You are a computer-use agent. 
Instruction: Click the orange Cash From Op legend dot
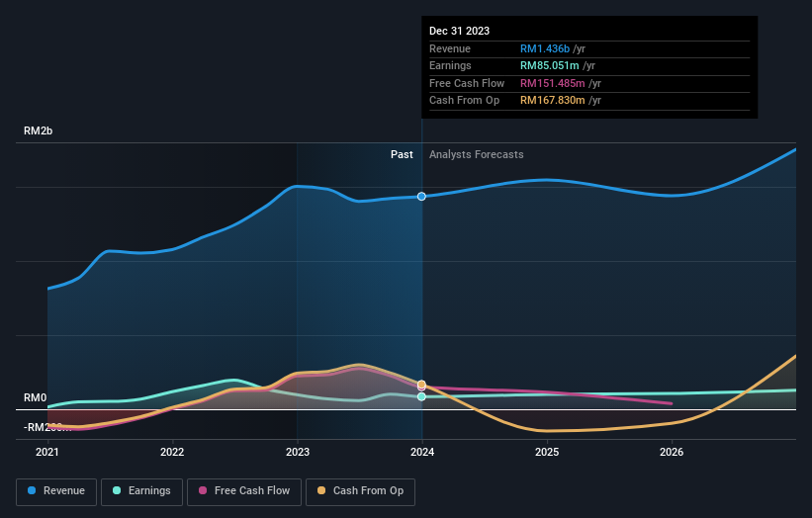[x=321, y=490]
